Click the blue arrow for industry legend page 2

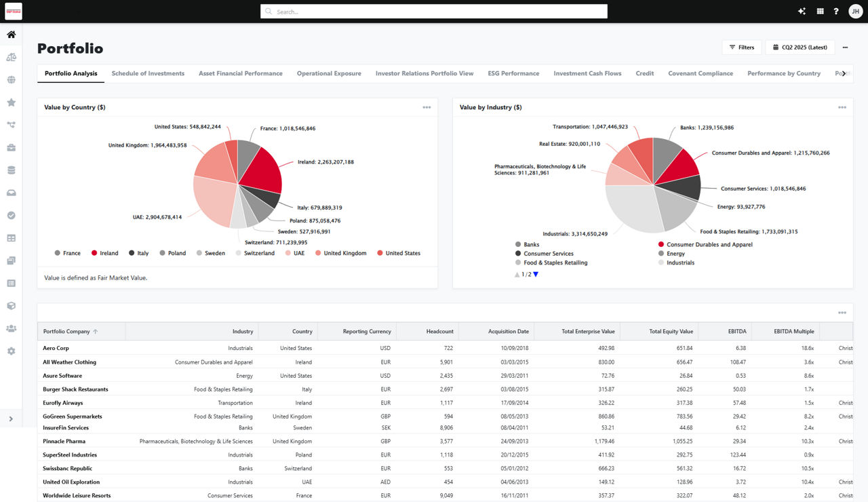click(x=535, y=274)
